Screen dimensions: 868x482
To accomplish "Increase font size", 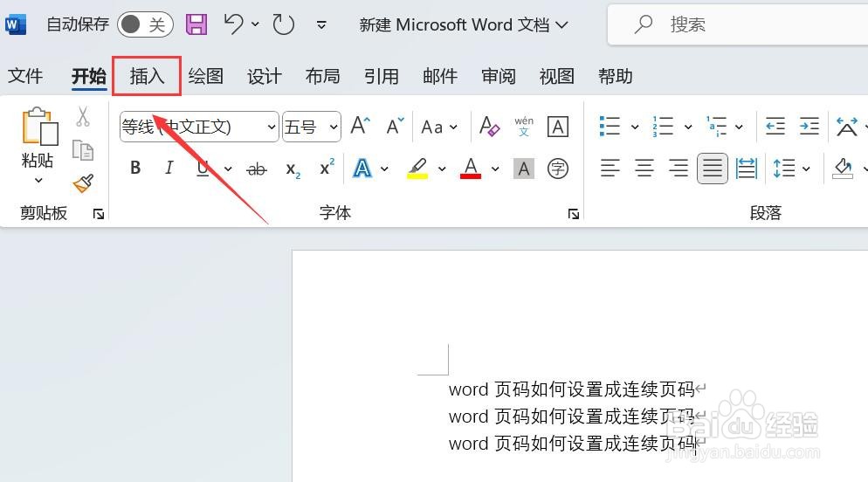I will tap(360, 126).
